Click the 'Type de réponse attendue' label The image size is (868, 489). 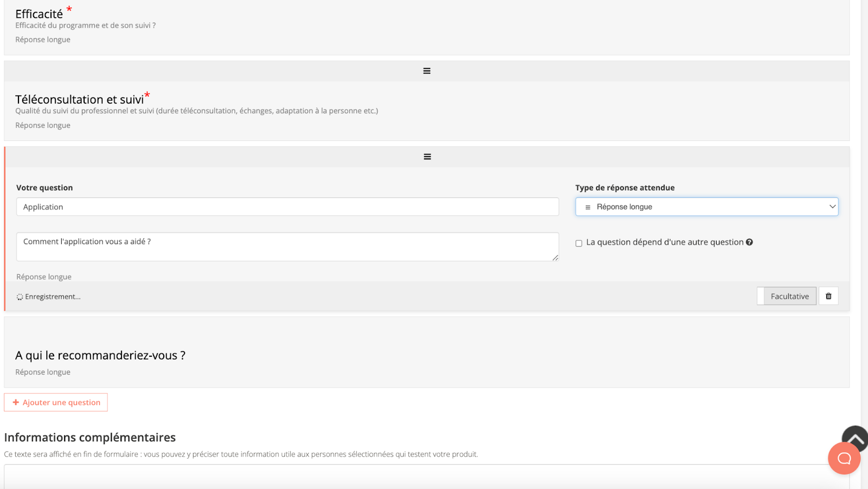coord(624,188)
